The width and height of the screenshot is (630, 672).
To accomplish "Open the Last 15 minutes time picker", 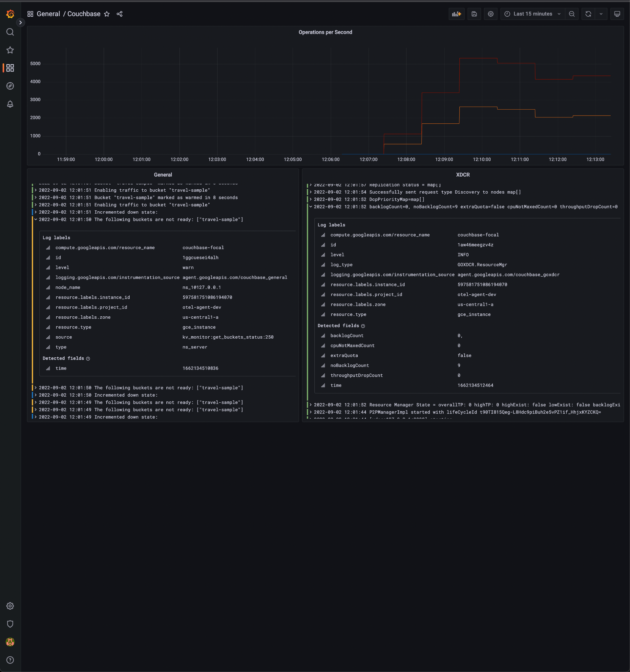I will click(532, 14).
